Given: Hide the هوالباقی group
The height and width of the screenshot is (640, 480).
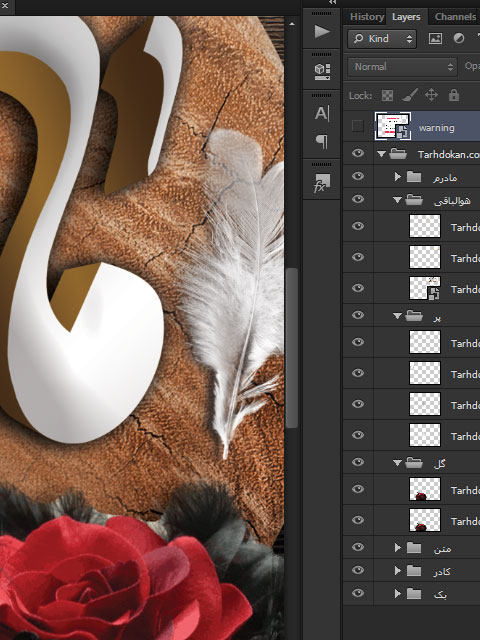Looking at the screenshot, I should coord(358,199).
